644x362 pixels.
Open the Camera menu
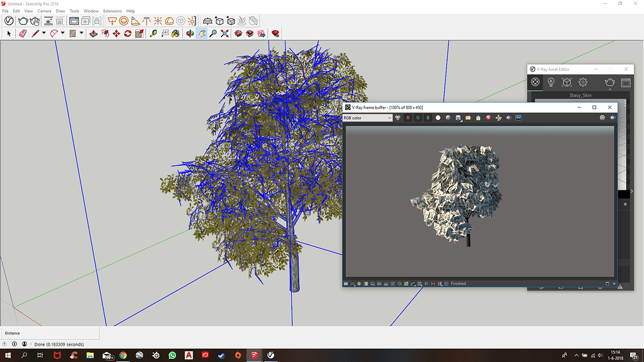[x=44, y=11]
